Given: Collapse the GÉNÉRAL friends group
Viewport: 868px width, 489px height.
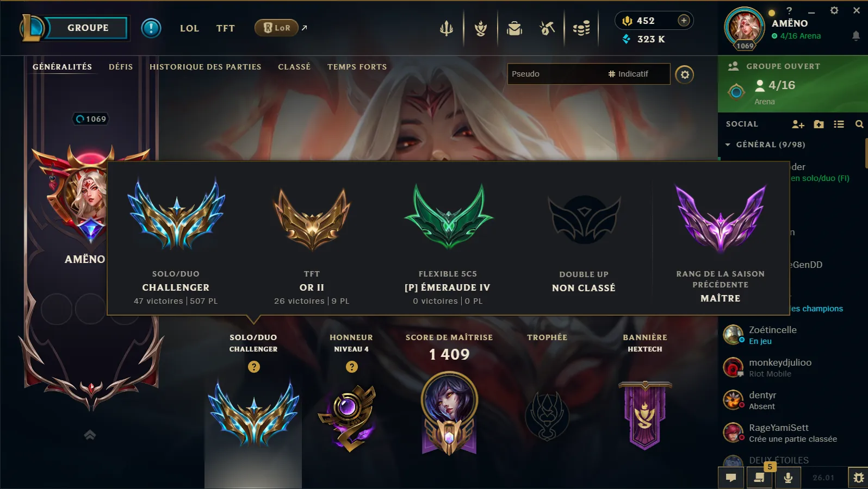Looking at the screenshot, I should (728, 145).
